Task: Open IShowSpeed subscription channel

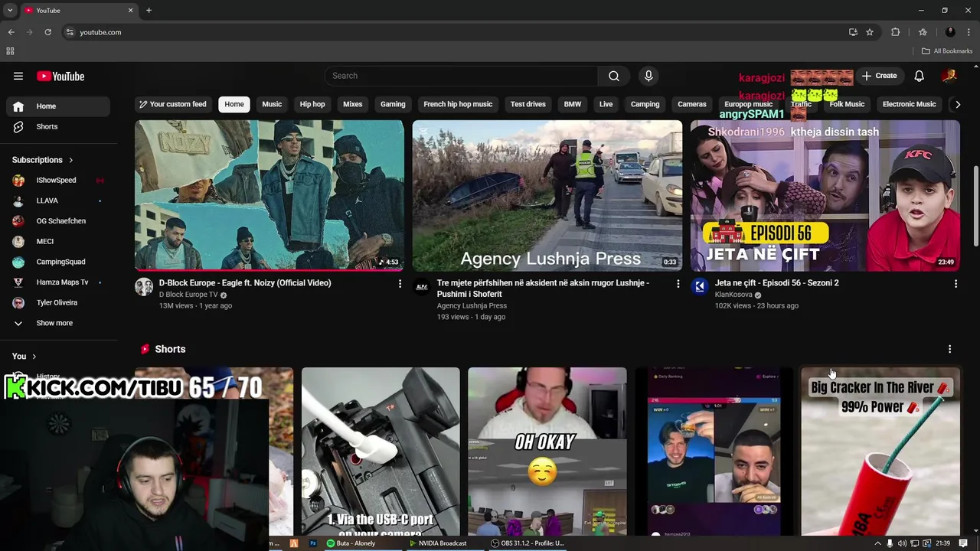Action: tap(58, 181)
